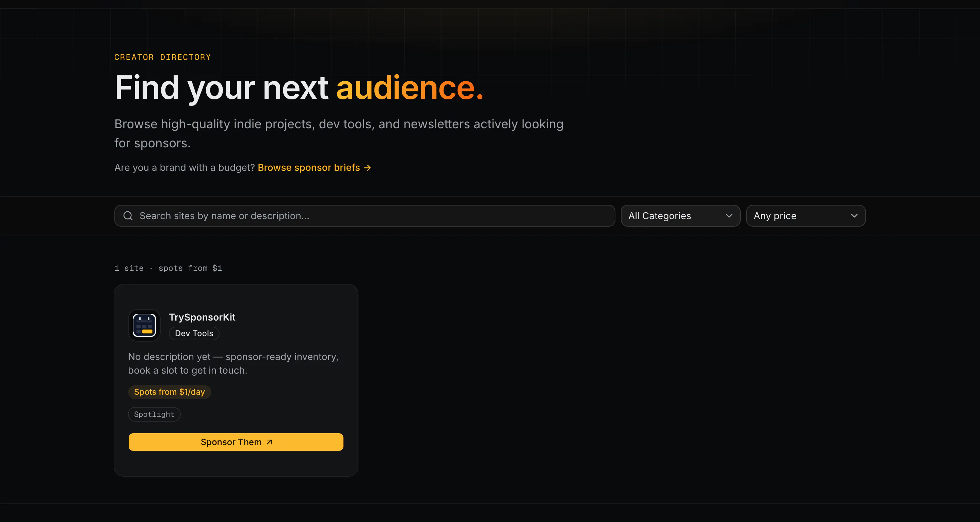Click the '1 site · spots from $1' text
Image resolution: width=980 pixels, height=522 pixels.
168,268
